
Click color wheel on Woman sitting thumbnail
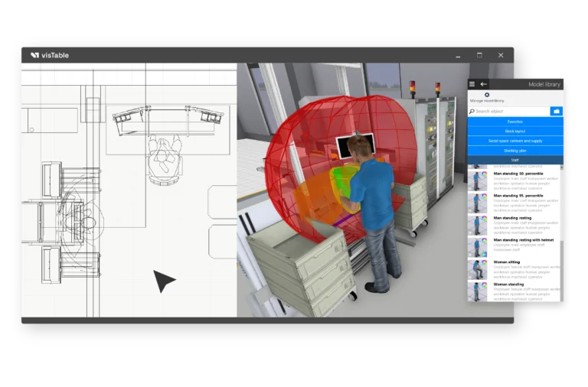click(484, 262)
